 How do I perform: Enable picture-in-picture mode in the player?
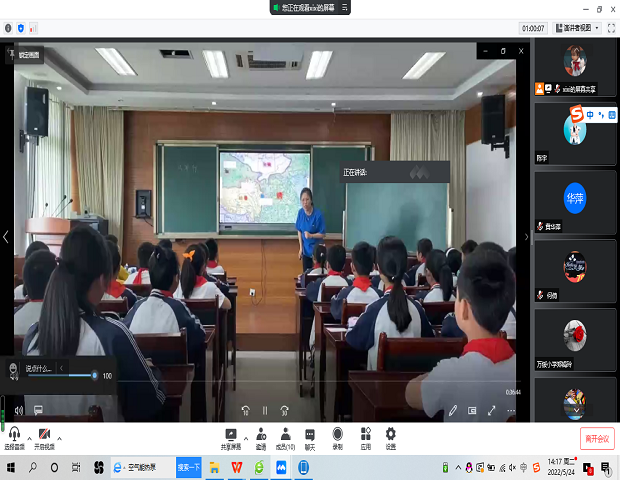pyautogui.click(x=472, y=410)
